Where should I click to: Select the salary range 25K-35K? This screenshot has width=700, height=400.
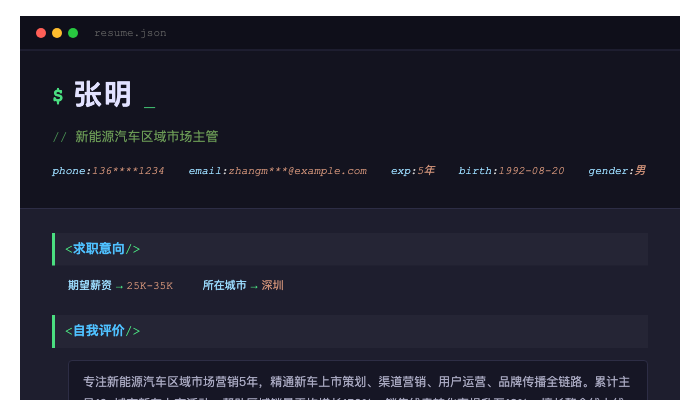[149, 286]
